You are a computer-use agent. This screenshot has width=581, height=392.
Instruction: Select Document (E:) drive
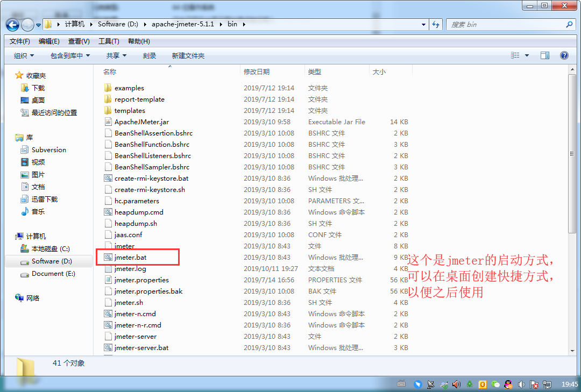(53, 274)
